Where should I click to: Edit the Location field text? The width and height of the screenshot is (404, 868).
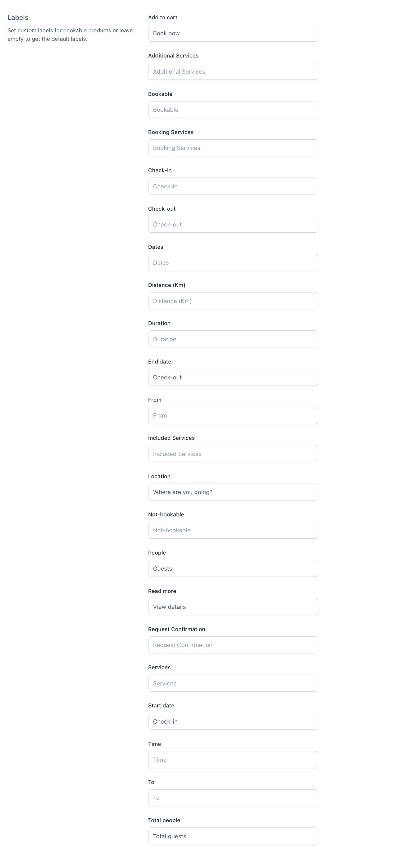(x=233, y=492)
